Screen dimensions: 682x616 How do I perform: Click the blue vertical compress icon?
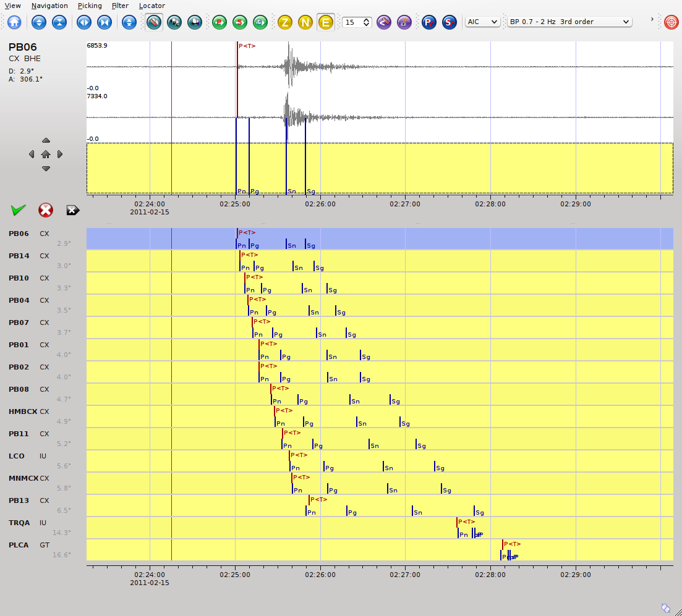pos(59,22)
